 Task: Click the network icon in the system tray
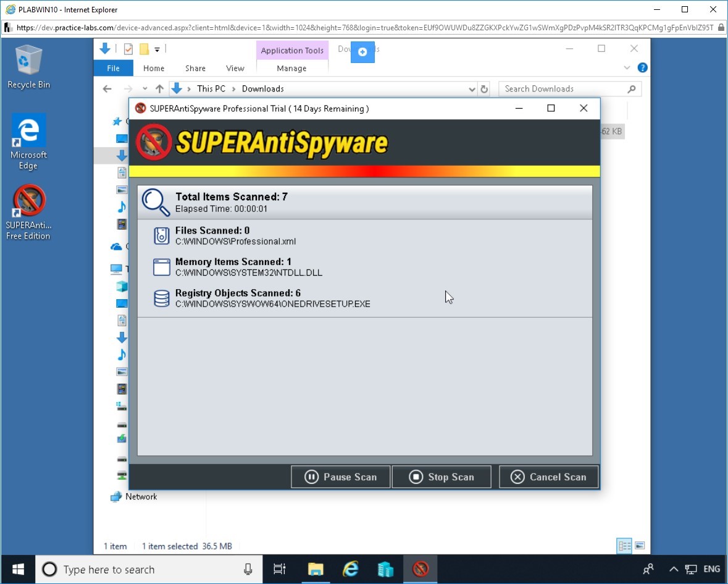pos(691,569)
